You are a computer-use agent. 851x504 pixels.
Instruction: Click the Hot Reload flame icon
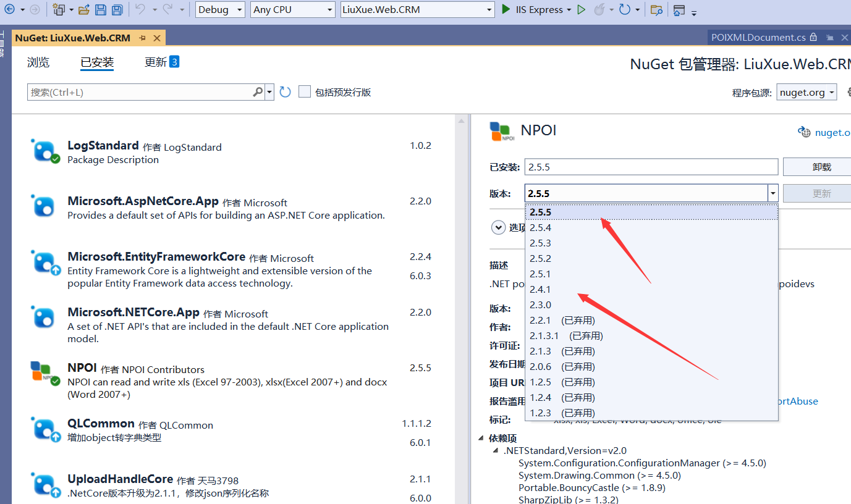pos(599,9)
